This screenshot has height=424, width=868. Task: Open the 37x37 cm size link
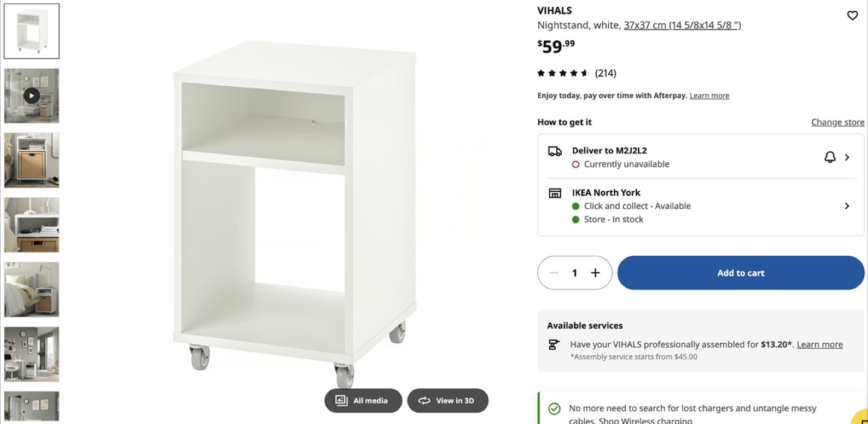click(x=682, y=25)
